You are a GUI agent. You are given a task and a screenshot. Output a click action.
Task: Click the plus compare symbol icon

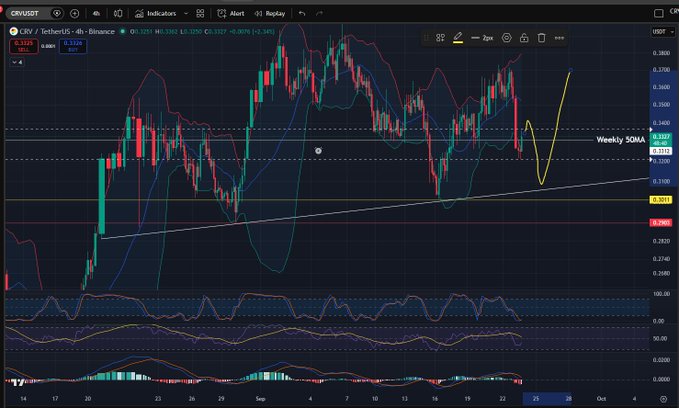coord(74,13)
